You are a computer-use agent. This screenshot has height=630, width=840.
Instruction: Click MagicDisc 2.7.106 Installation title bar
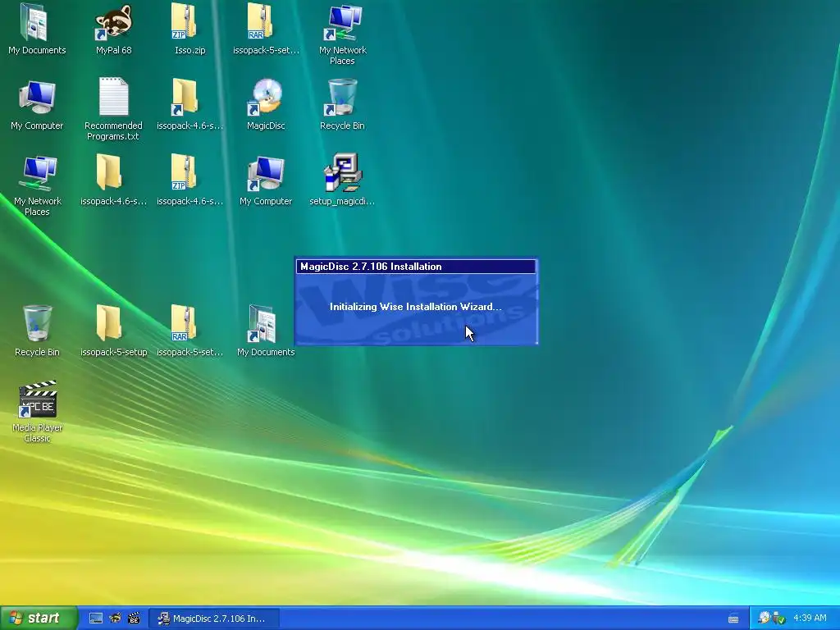point(416,267)
